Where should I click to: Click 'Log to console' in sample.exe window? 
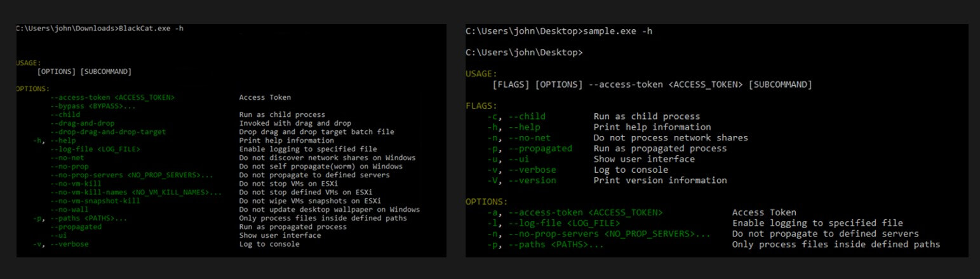pyautogui.click(x=631, y=170)
